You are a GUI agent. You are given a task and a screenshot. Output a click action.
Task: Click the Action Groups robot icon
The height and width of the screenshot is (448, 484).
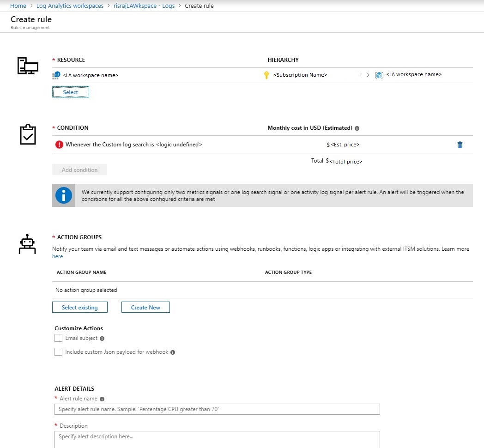tap(27, 244)
